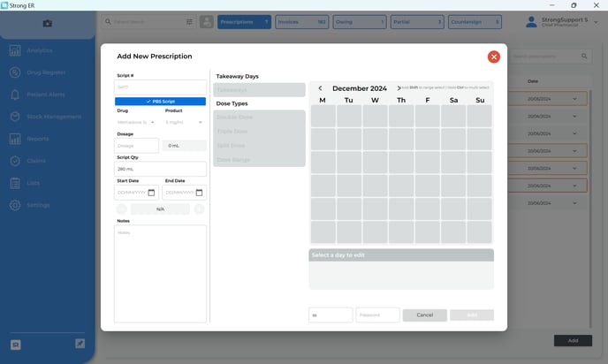This screenshot has height=364, width=608.
Task: Click the 'Select a day to edit' bar
Action: [x=401, y=255]
